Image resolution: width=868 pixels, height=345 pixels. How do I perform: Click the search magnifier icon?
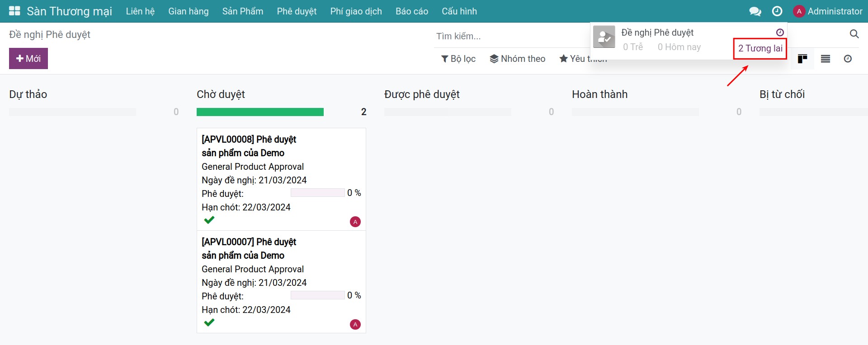[854, 34]
